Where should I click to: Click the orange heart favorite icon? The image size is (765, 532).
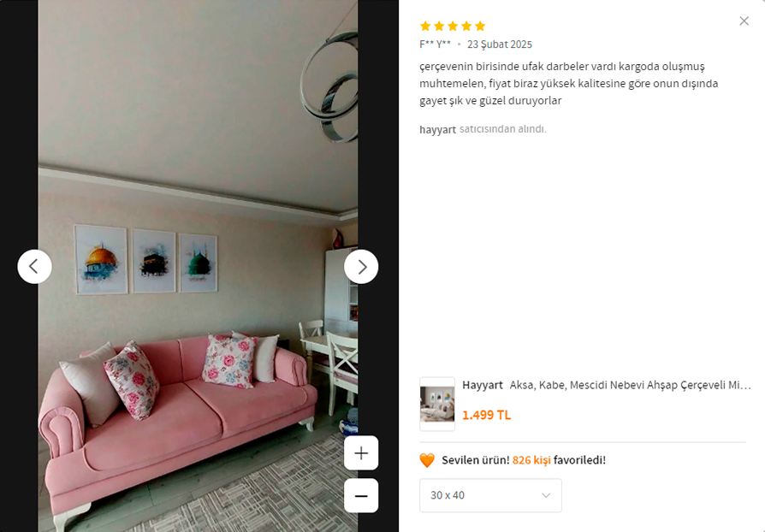[427, 460]
